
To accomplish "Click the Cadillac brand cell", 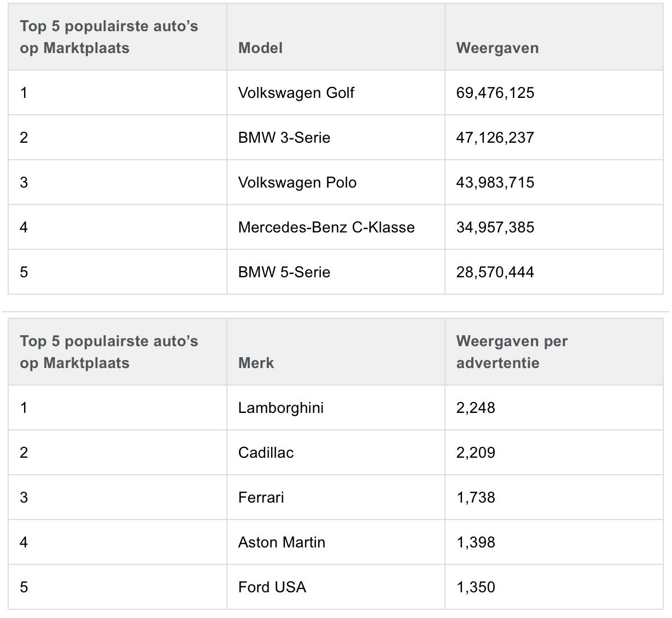I will coord(266,453).
